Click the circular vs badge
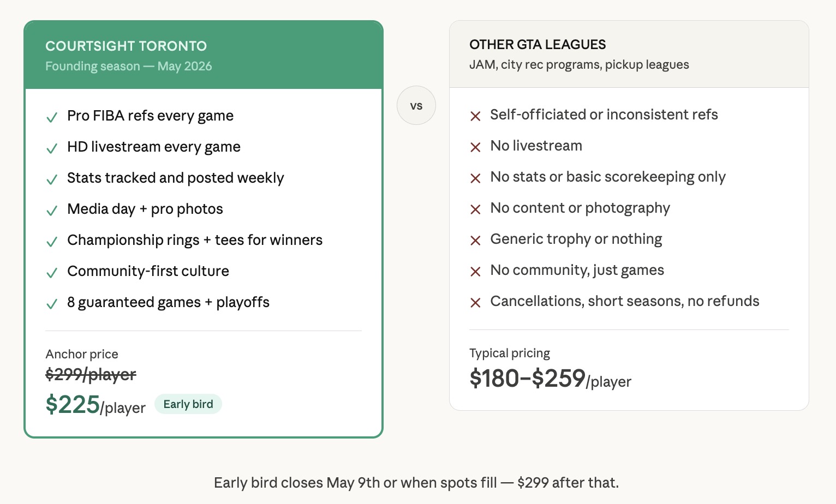 coord(416,106)
